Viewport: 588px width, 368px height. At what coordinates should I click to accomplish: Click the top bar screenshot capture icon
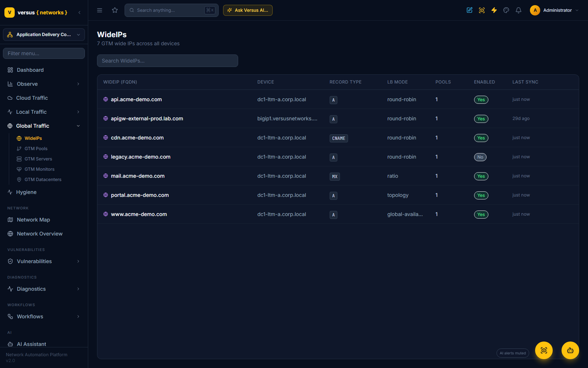482,10
